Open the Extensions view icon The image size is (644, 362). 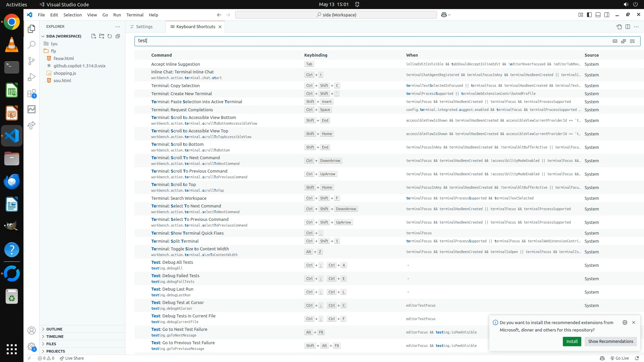point(32,93)
